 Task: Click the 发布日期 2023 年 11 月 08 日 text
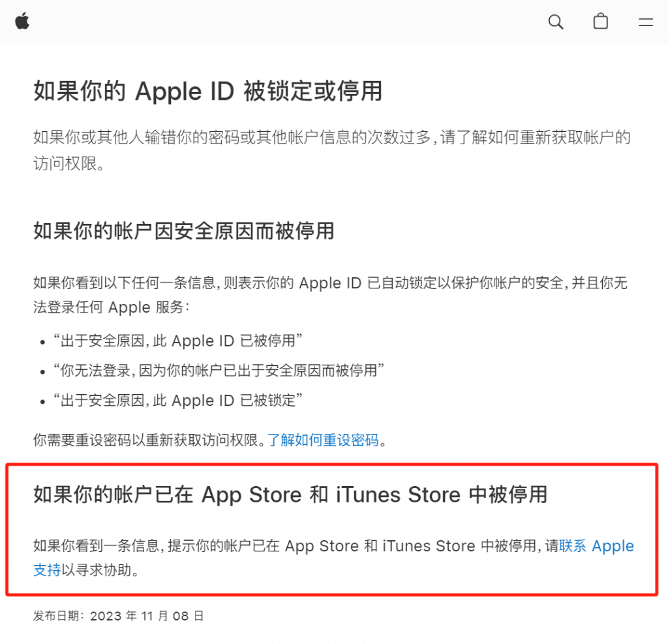click(x=119, y=616)
